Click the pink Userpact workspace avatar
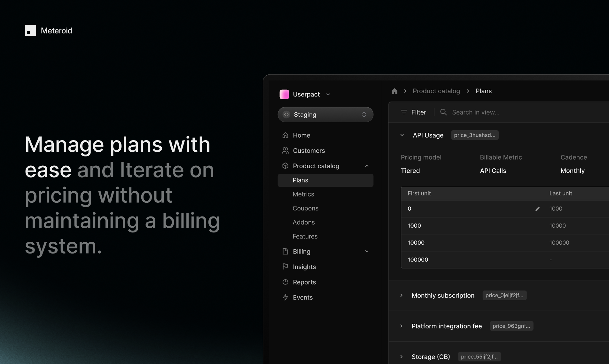The height and width of the screenshot is (364, 609). tap(284, 94)
